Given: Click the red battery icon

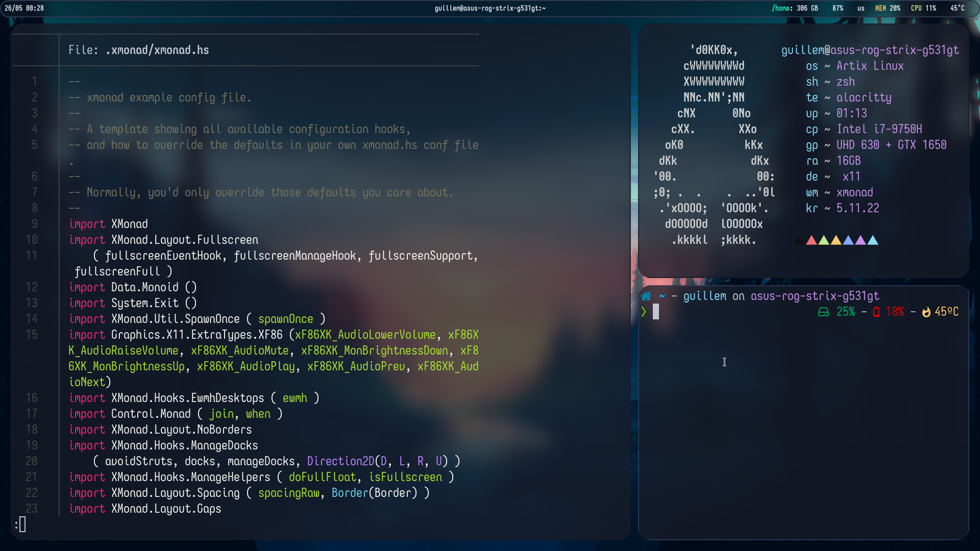Looking at the screenshot, I should tap(876, 312).
